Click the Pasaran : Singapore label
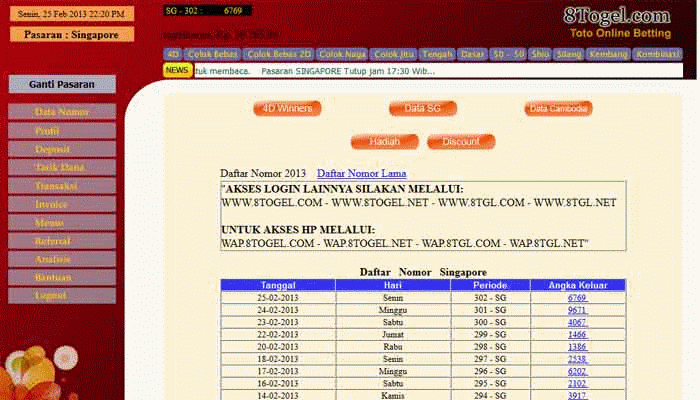This screenshot has height=400, width=700. (x=71, y=34)
